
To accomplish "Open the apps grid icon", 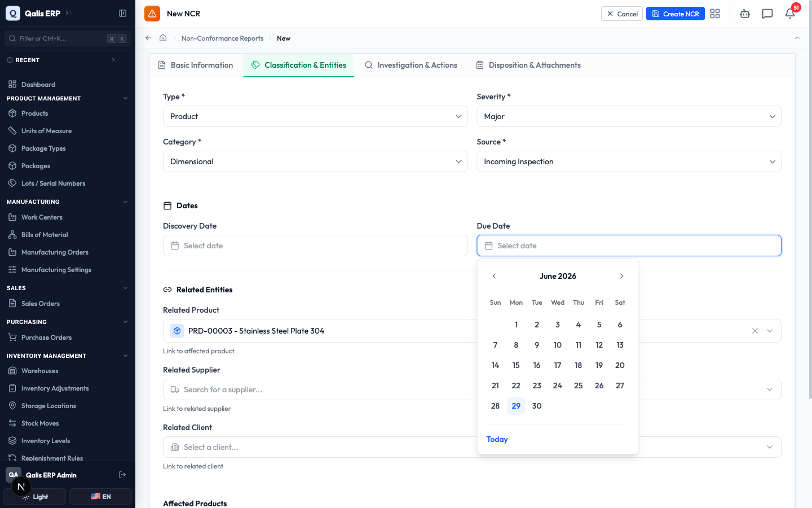I will coord(715,14).
